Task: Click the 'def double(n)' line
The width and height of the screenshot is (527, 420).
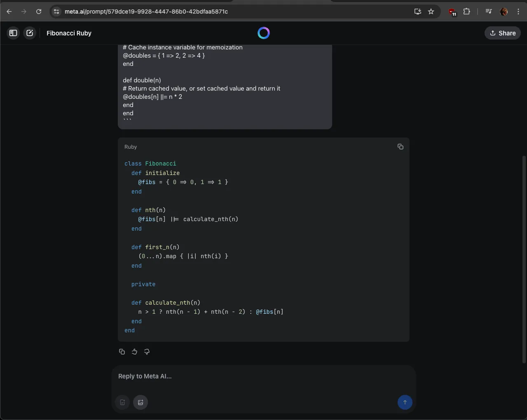Action: click(142, 80)
